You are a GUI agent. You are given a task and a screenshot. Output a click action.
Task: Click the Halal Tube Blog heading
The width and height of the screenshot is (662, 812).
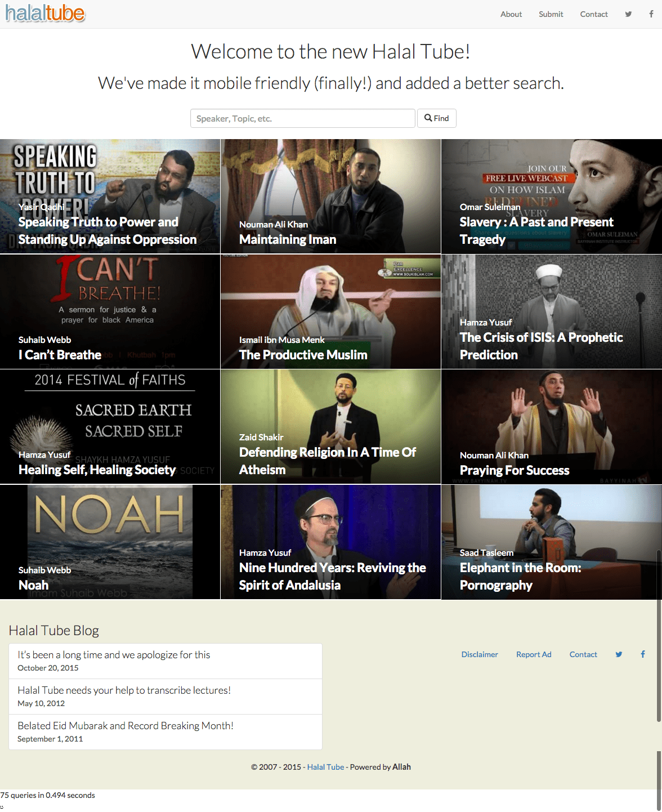(x=54, y=631)
